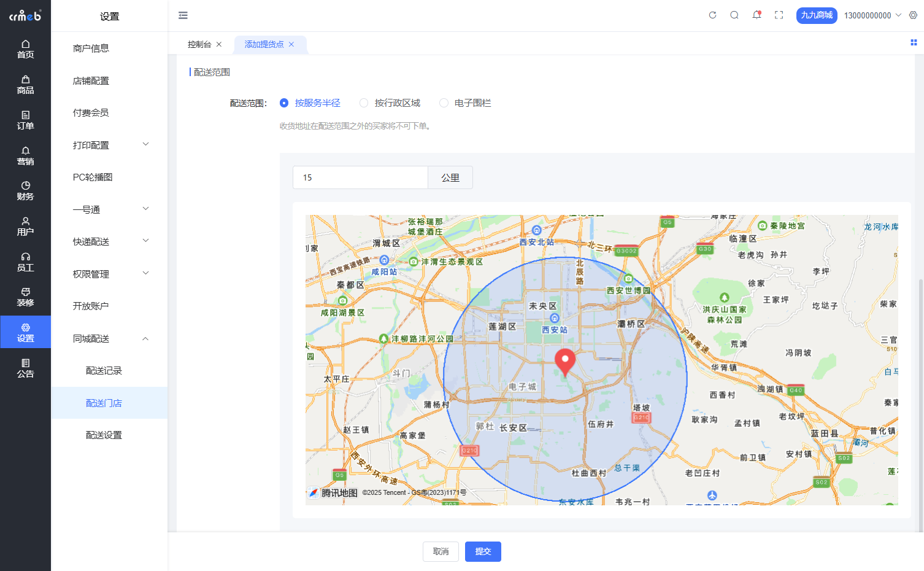Open notifications bell icon
The width and height of the screenshot is (924, 571).
click(x=757, y=15)
